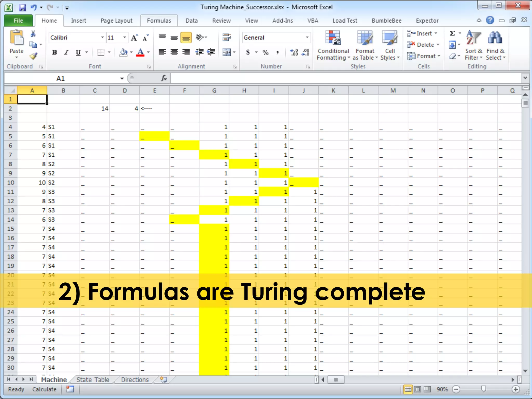The width and height of the screenshot is (532, 399).
Task: Switch to Page Layout view in status bar
Action: 418,389
